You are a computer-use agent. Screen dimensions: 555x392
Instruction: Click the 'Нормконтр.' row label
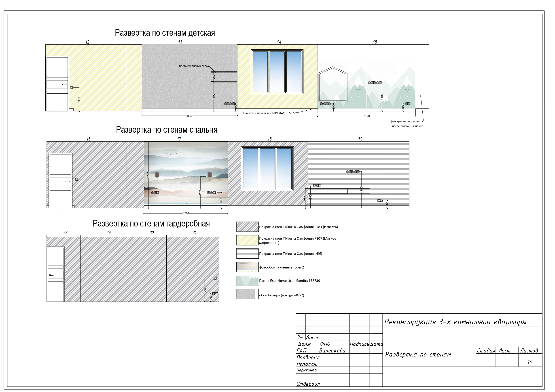click(x=307, y=370)
